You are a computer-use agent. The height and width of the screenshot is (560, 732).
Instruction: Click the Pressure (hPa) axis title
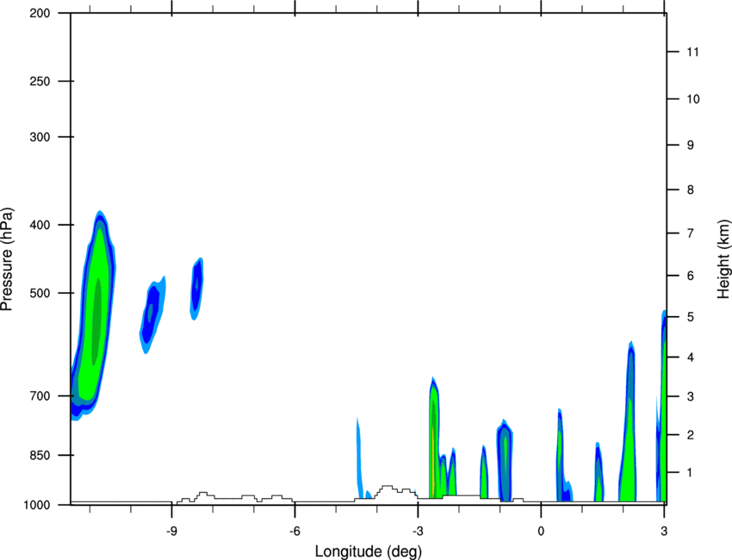pyautogui.click(x=7, y=259)
